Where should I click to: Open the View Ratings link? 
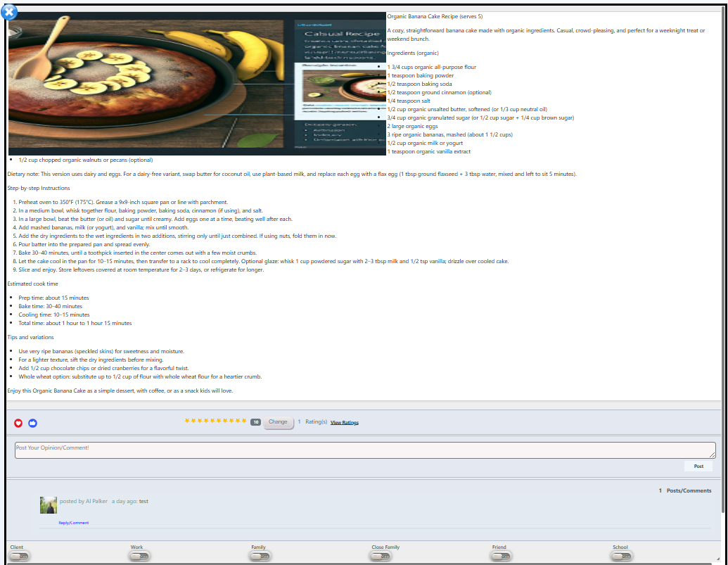pos(344,423)
